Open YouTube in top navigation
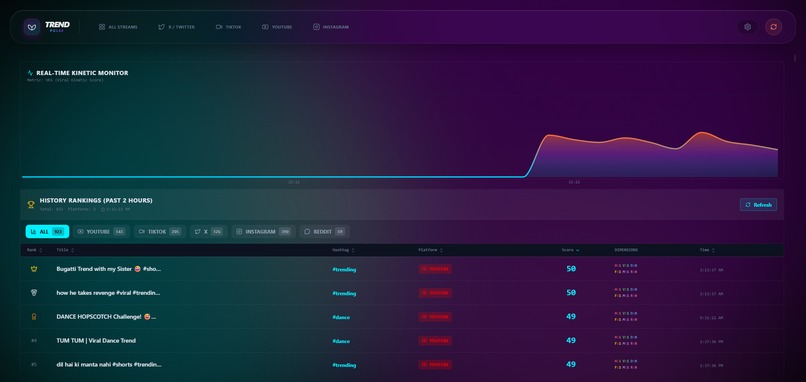 (277, 27)
